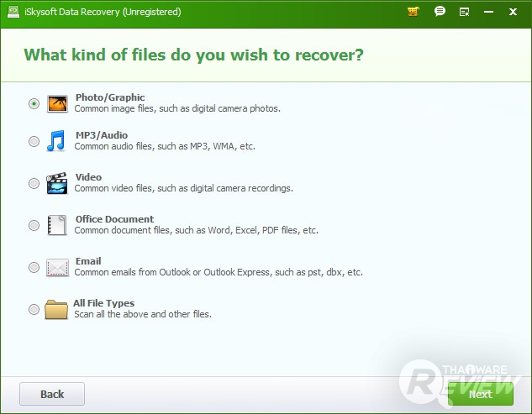Image resolution: width=532 pixels, height=414 pixels.
Task: Click the Office Document page icon
Action: [x=56, y=225]
